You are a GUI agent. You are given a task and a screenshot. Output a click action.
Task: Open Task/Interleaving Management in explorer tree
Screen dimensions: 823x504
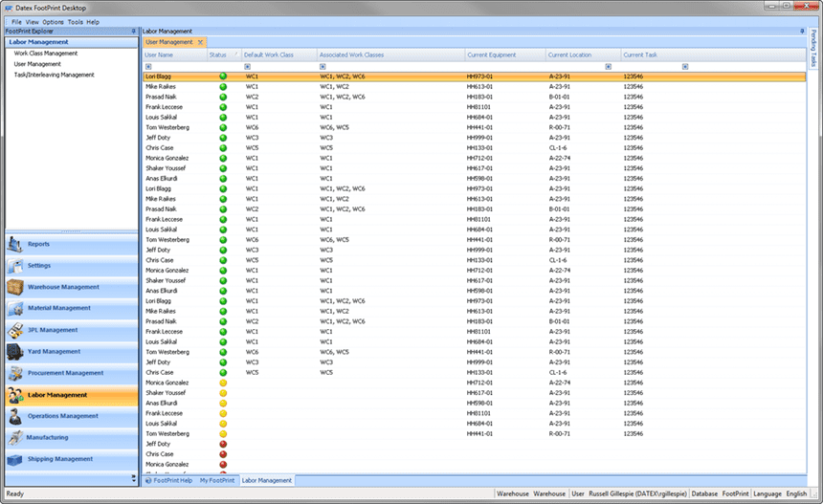[x=54, y=75]
